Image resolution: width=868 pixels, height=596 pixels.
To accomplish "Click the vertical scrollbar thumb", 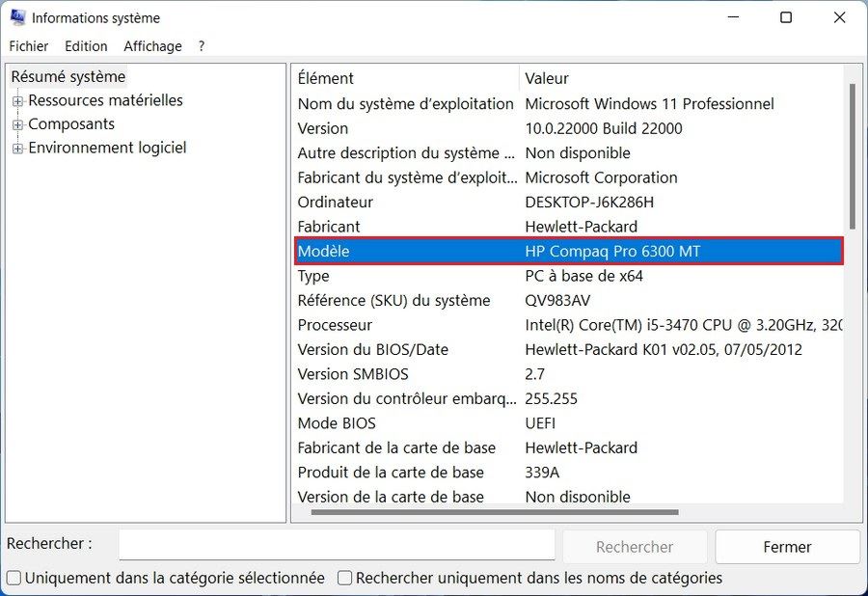I will (853, 155).
